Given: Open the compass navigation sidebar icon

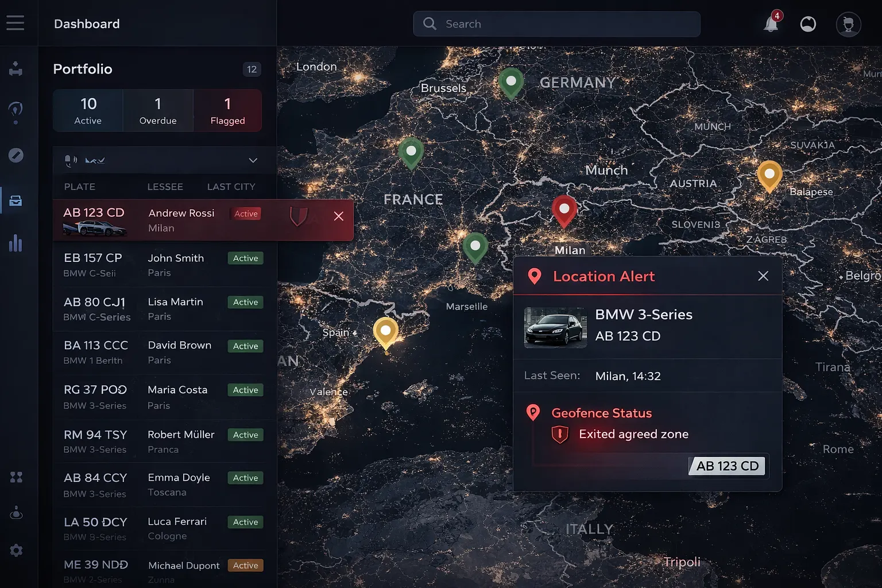Looking at the screenshot, I should point(16,155).
